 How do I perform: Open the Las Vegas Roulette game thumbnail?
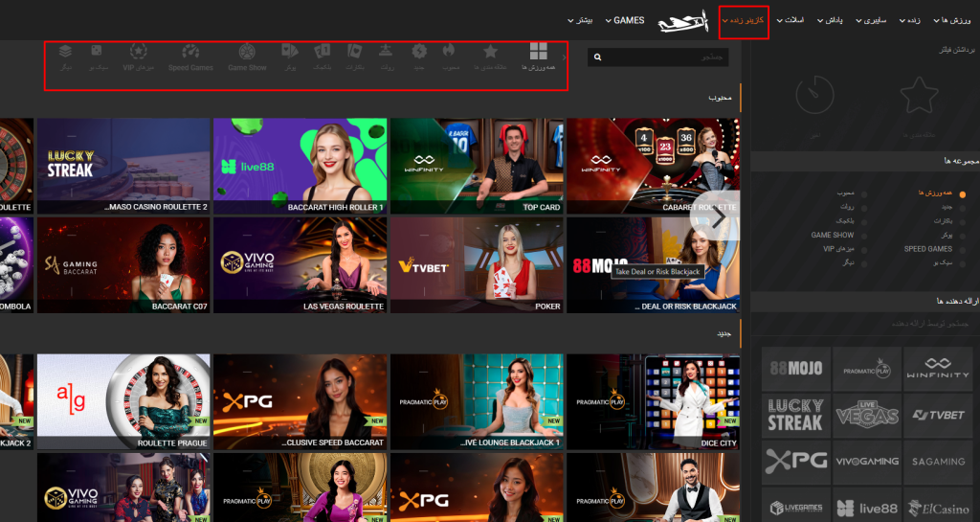(300, 265)
